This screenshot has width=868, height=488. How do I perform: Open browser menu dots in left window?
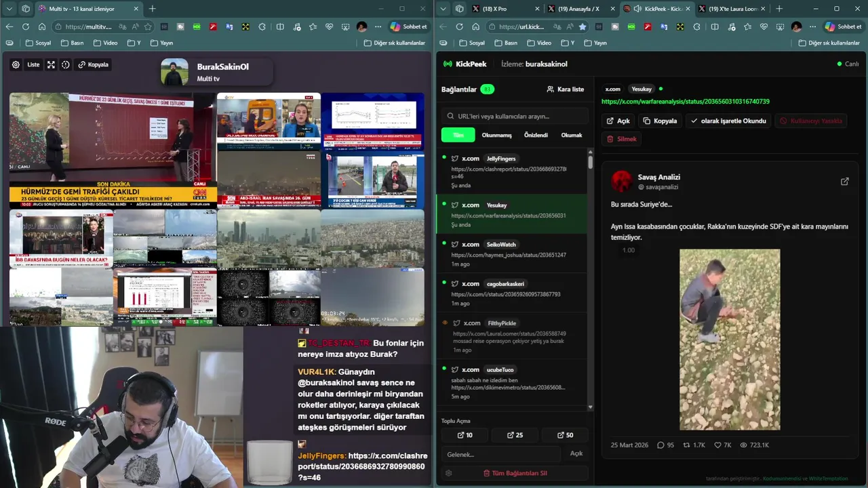377,26
